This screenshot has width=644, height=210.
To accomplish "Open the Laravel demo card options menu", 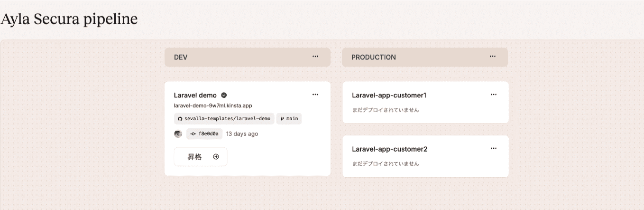I will 315,95.
